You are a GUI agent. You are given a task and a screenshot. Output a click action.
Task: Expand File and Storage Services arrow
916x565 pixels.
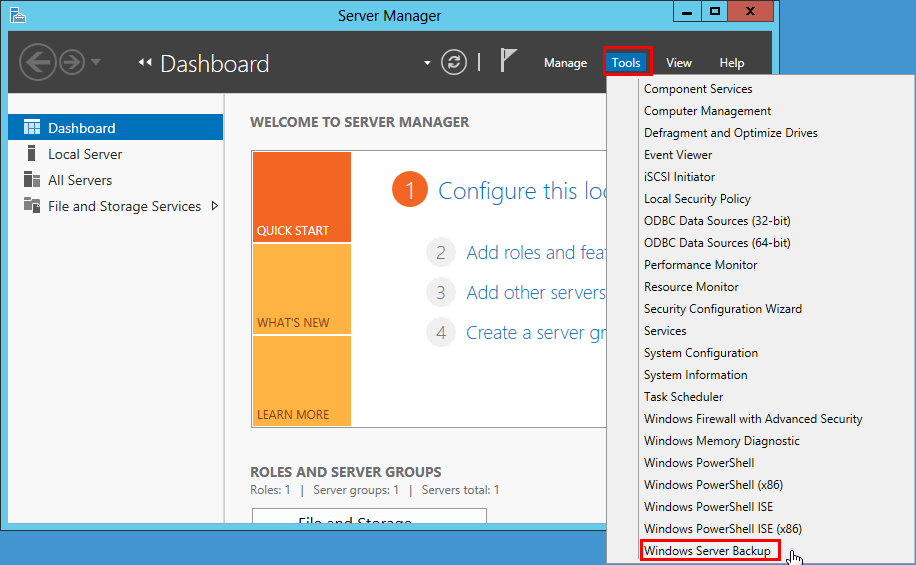(215, 206)
